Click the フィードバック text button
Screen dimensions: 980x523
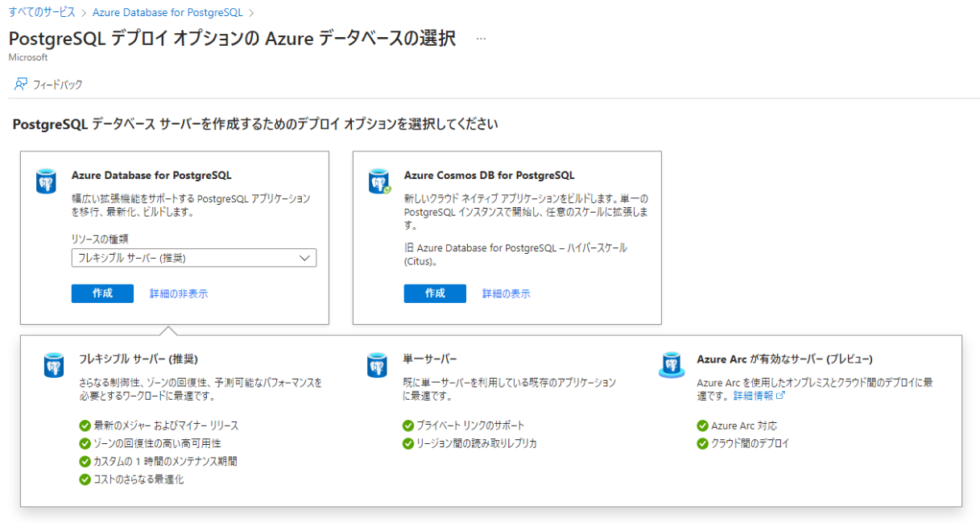coord(57,85)
